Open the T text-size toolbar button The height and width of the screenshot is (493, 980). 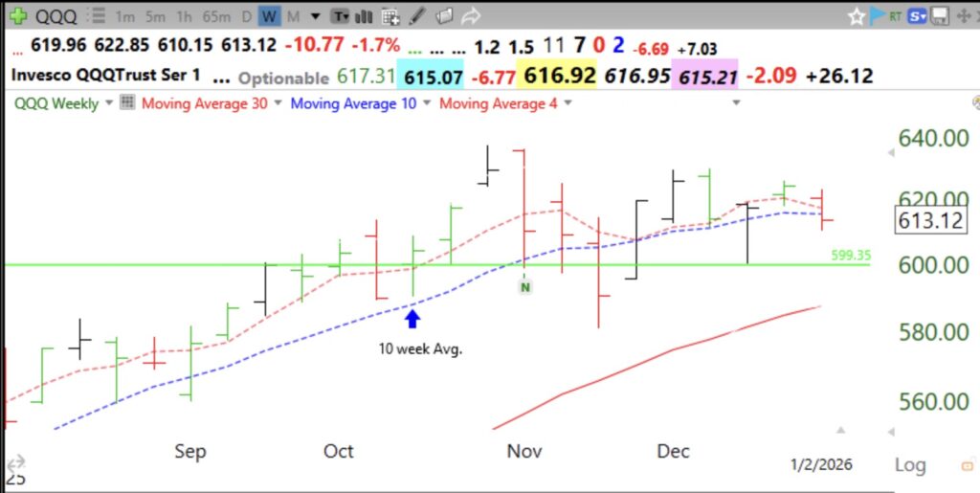[x=340, y=16]
